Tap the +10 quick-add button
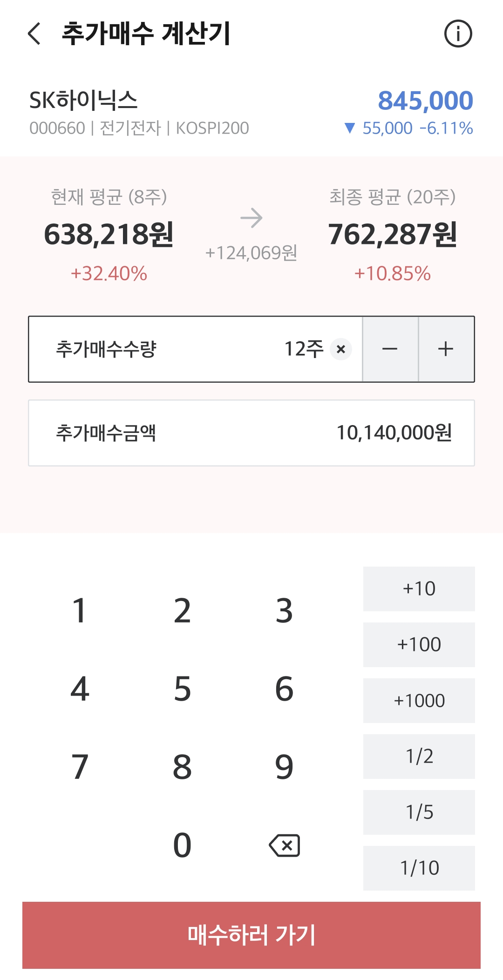This screenshot has height=980, width=503. [x=419, y=589]
